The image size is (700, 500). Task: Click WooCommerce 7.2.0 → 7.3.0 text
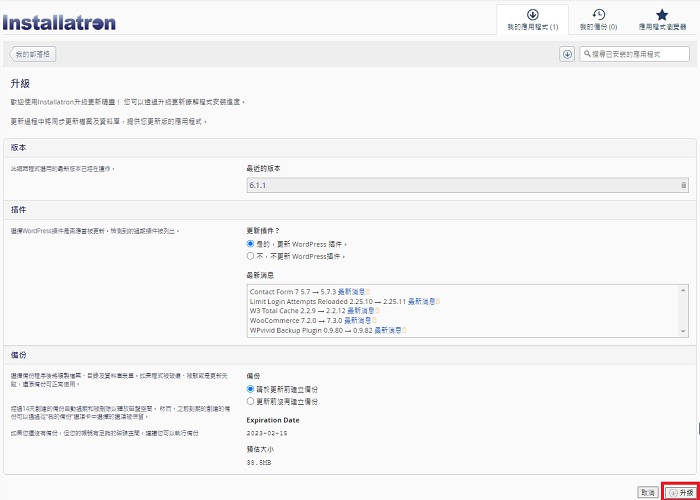296,321
